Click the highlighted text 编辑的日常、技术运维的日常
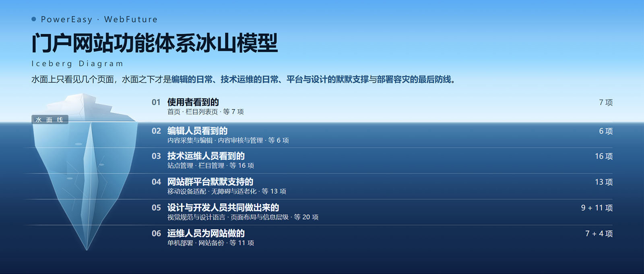 tap(225, 79)
